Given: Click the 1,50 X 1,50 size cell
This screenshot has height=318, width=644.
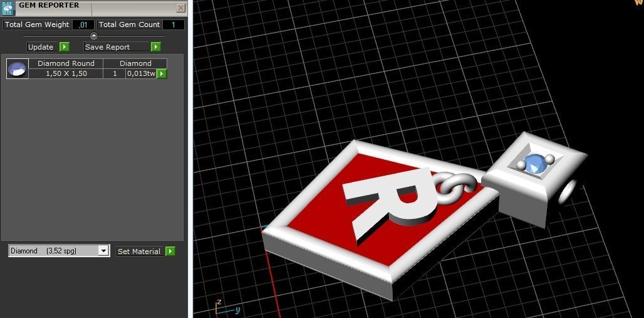Looking at the screenshot, I should tap(66, 73).
